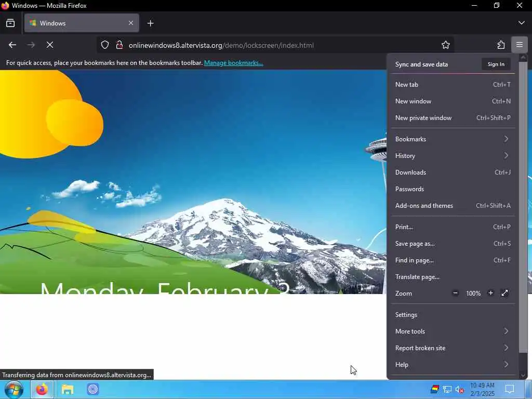
Task: Open the list all tabs dropdown arrow
Action: [522, 23]
